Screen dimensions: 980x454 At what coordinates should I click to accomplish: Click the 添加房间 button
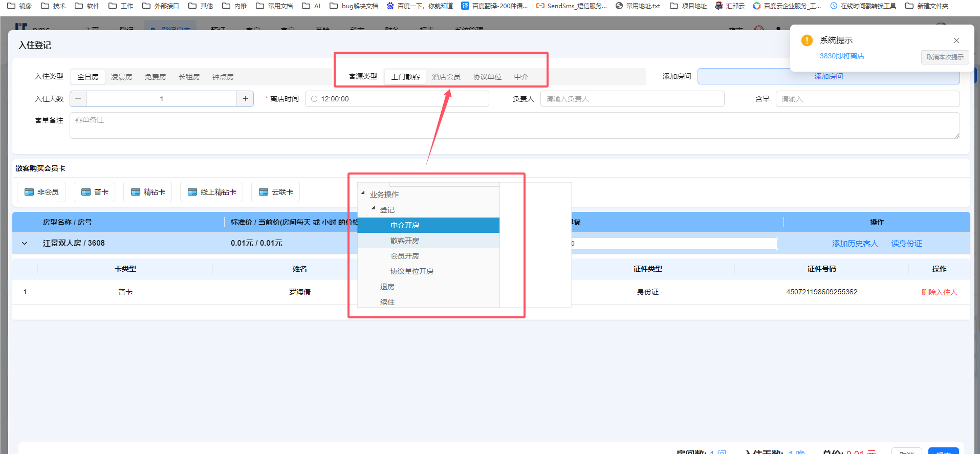[x=828, y=76]
